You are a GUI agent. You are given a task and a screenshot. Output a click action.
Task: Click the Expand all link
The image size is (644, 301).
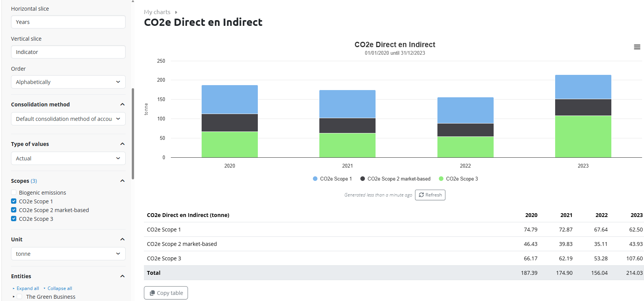28,288
